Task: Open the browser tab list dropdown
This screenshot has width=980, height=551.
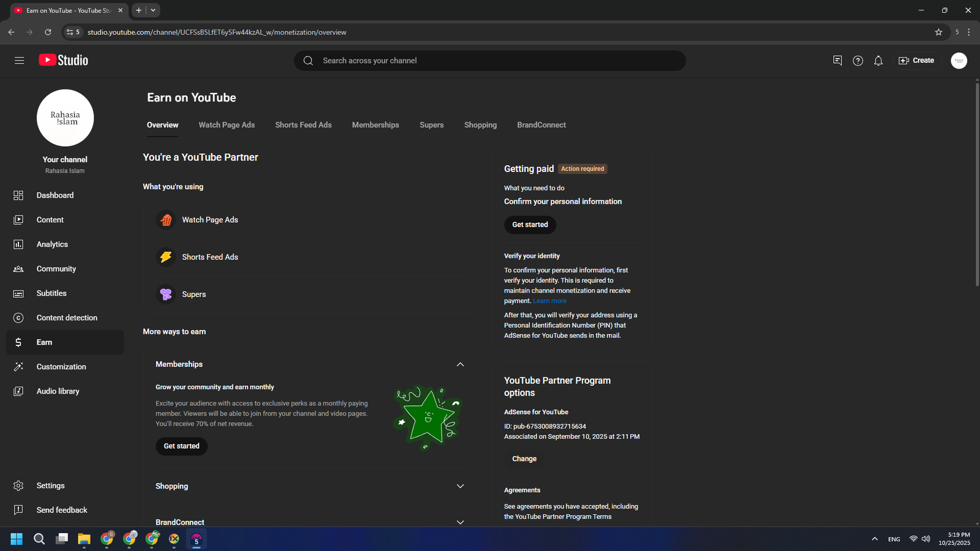Action: coord(153,10)
